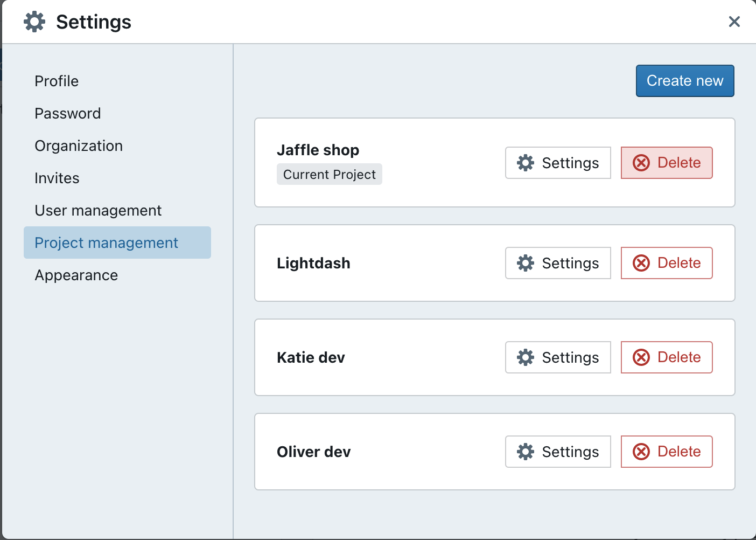Switch to User management
This screenshot has width=756, height=540.
pyautogui.click(x=98, y=210)
